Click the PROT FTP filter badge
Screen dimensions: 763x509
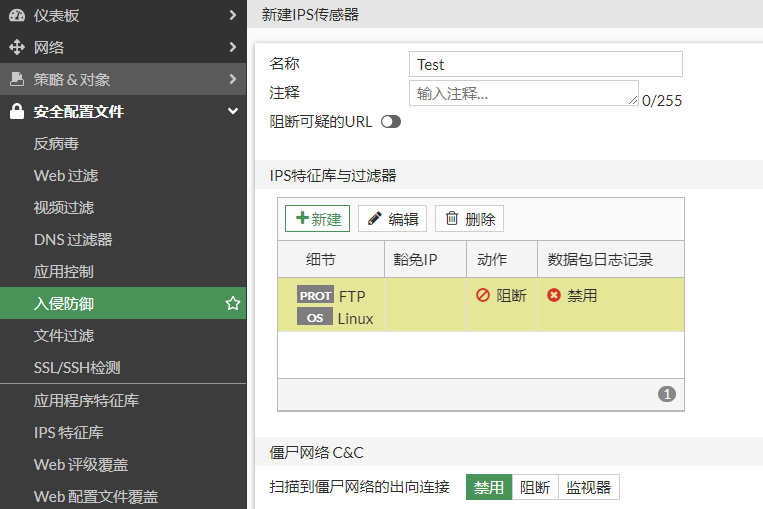[x=316, y=296]
